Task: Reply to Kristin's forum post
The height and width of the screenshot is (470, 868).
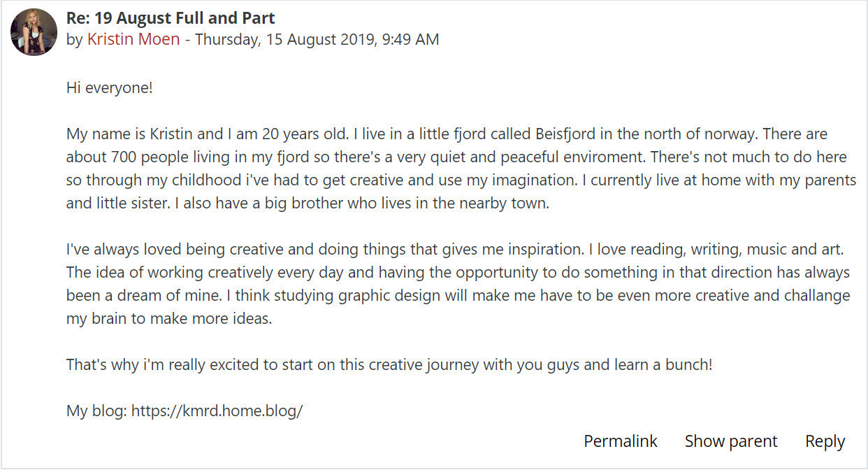Action: coord(825,441)
